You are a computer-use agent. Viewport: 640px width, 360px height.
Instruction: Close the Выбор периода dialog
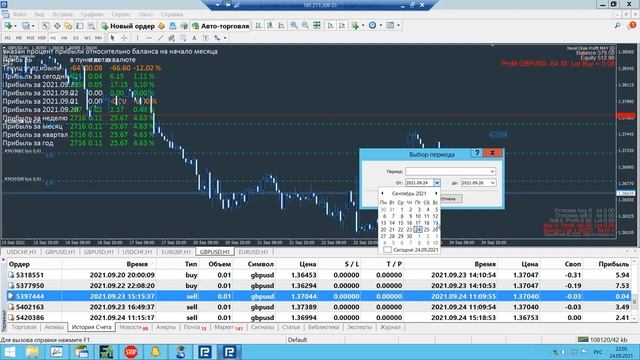tap(493, 153)
